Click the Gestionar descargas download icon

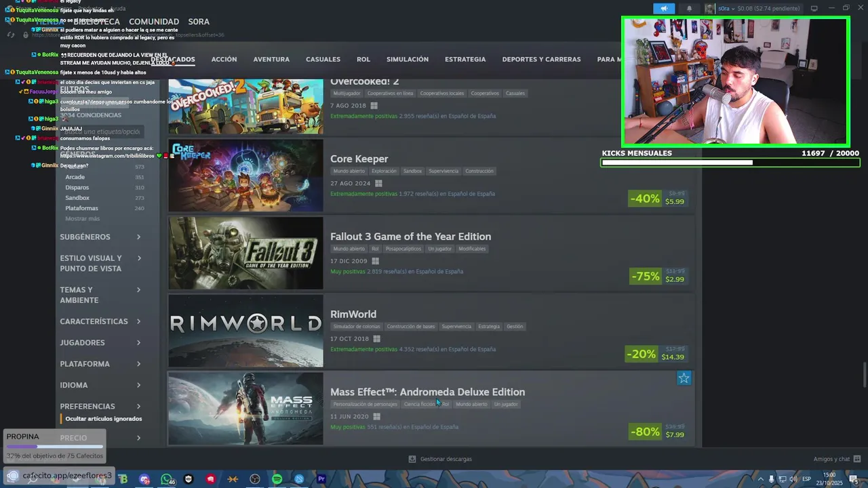412,459
